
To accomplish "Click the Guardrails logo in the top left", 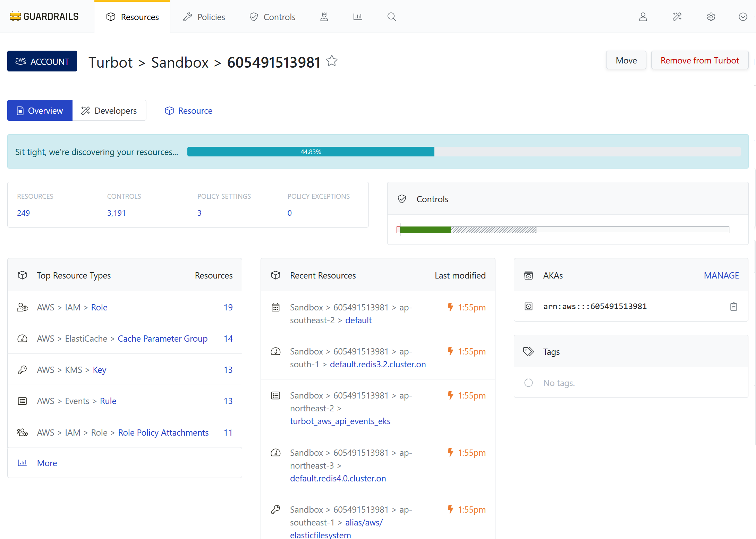I will tap(44, 16).
